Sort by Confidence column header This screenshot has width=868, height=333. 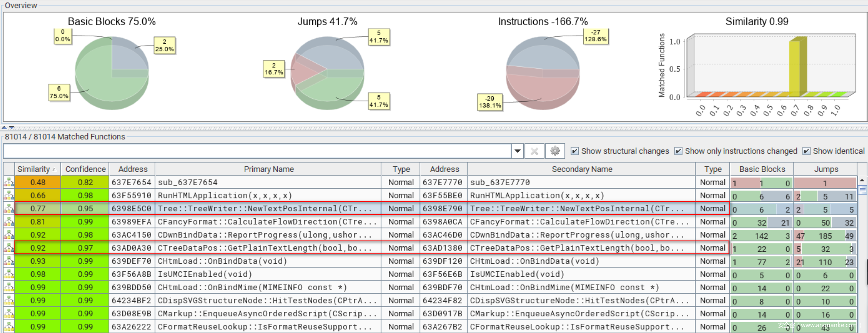85,169
